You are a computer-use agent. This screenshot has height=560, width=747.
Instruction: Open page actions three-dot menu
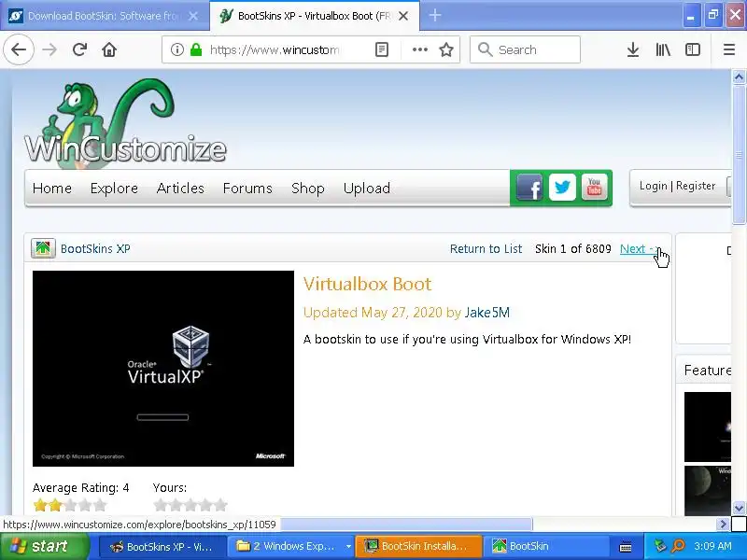pyautogui.click(x=419, y=49)
